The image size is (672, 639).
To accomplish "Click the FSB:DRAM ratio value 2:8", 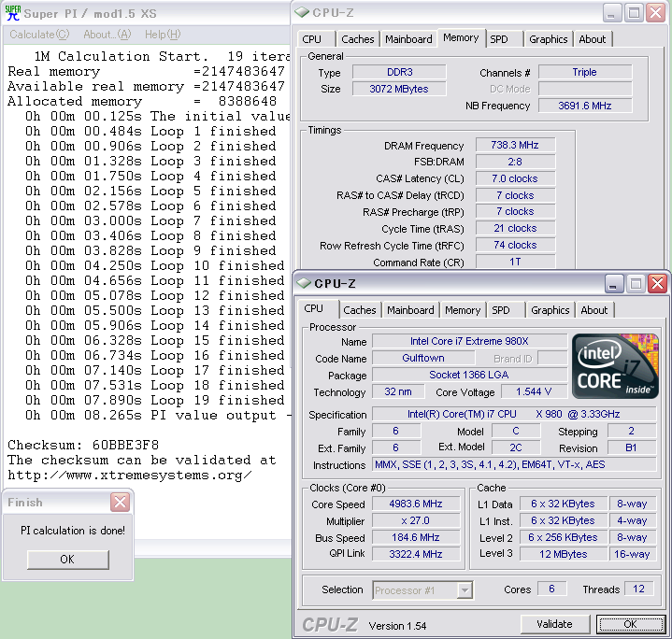I will pos(515,162).
